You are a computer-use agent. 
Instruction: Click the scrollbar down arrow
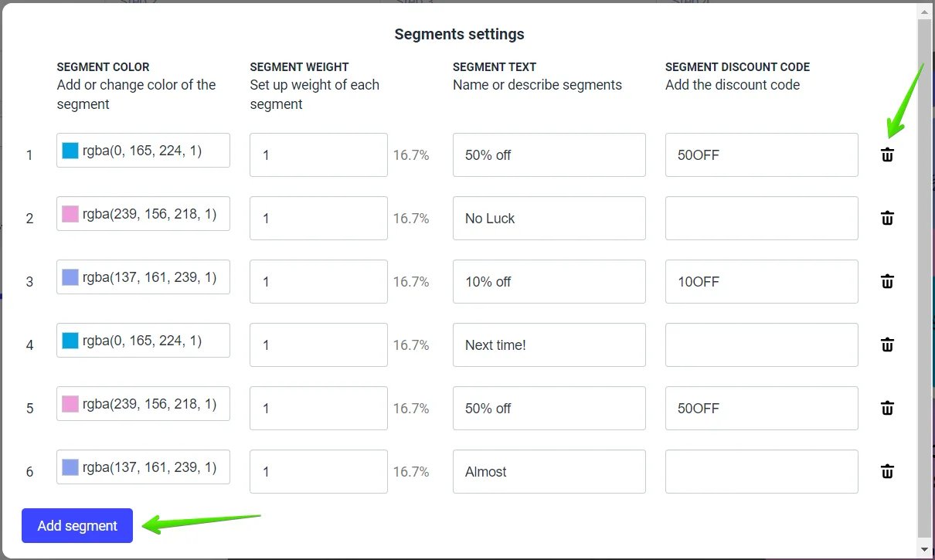925,549
